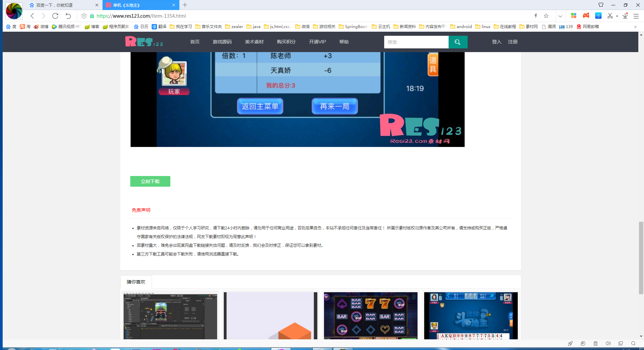This screenshot has width=644, height=350.
Task: Open the 139 bookmark
Action: pos(566,27)
